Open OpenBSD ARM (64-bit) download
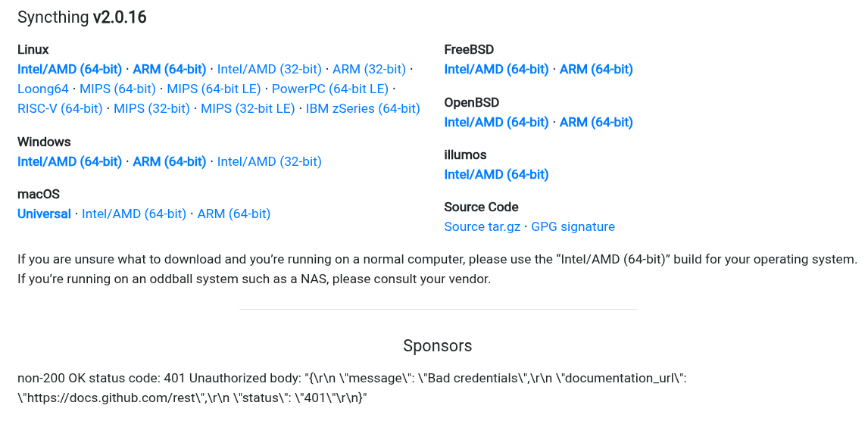868x421 pixels. coord(596,122)
